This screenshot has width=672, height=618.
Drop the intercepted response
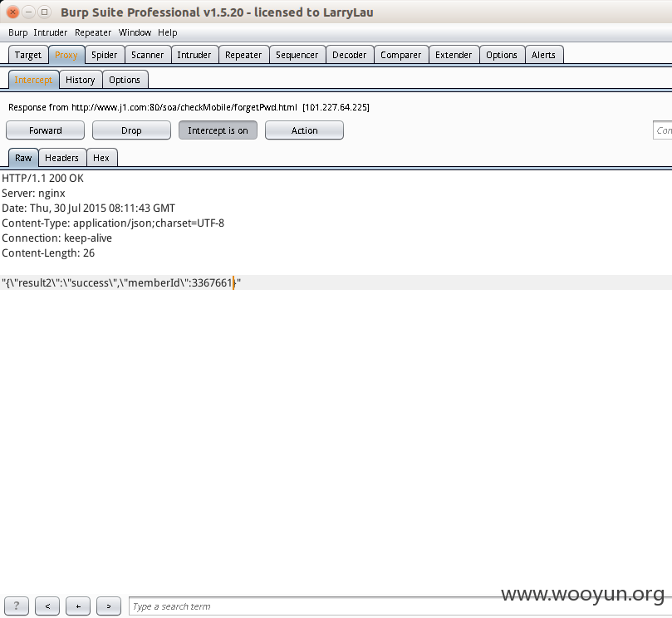131,130
